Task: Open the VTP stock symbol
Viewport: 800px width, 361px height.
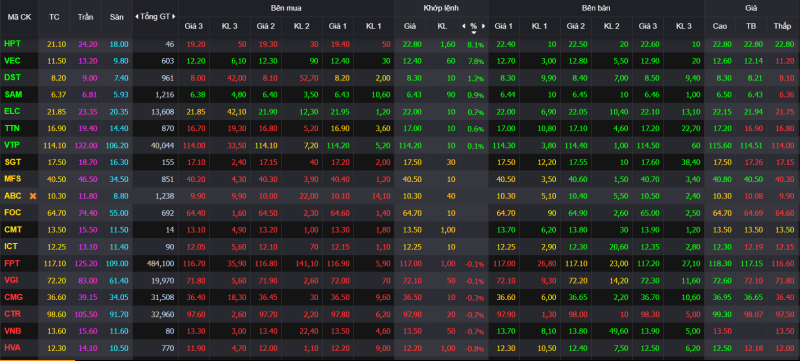Action: point(12,145)
